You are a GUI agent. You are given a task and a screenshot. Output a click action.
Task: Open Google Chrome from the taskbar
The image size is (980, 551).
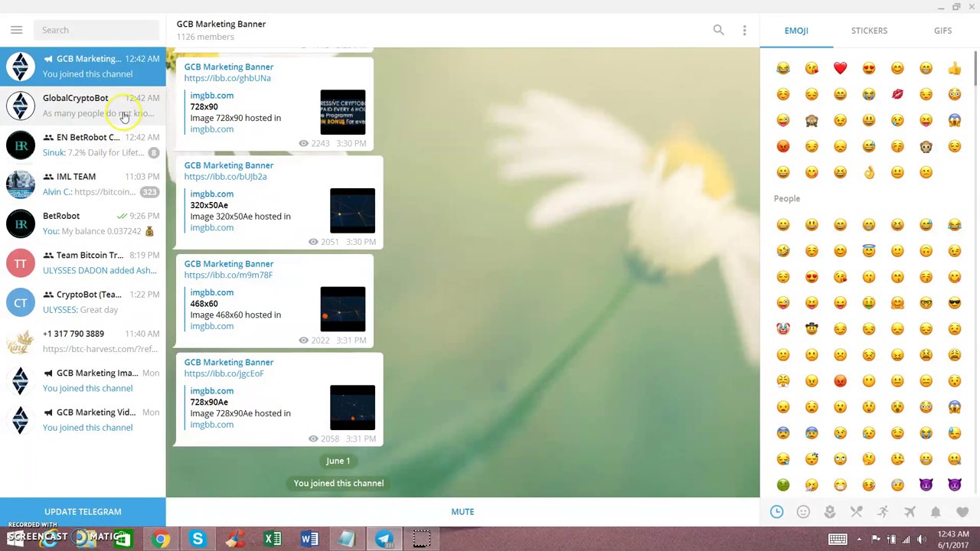[x=161, y=539]
